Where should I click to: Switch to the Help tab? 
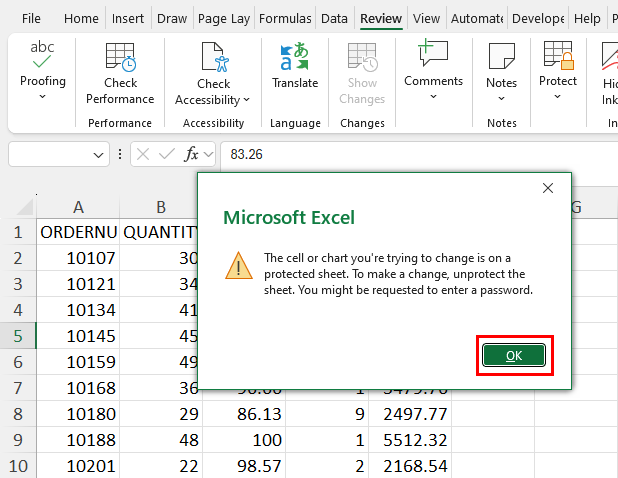[x=587, y=19]
